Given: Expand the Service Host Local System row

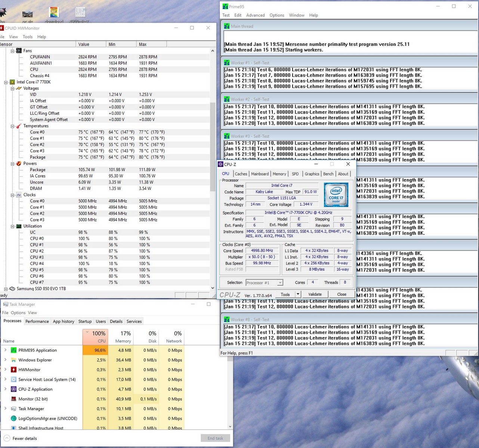Looking at the screenshot, I should [x=5, y=379].
